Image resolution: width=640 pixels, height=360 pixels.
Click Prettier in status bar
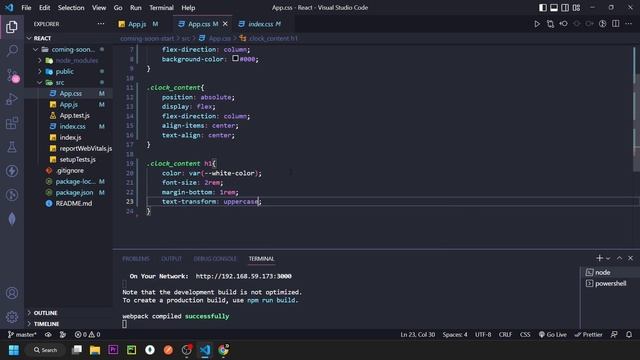click(x=588, y=335)
